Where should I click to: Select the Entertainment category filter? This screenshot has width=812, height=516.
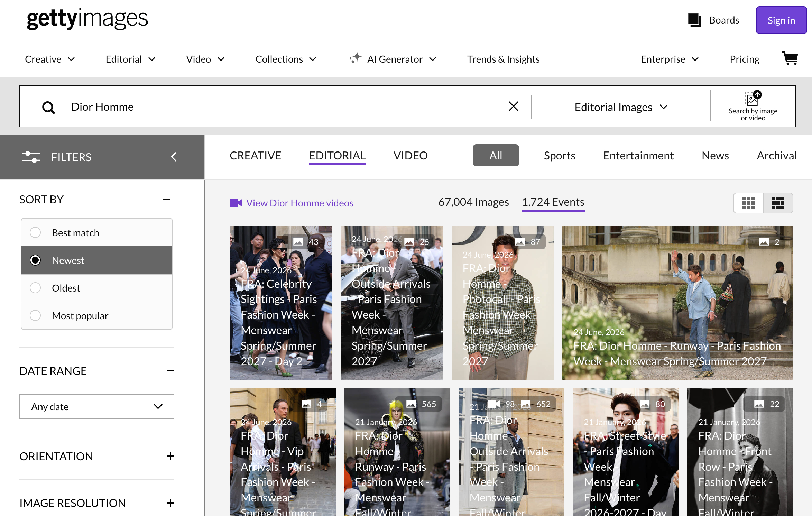click(638, 156)
